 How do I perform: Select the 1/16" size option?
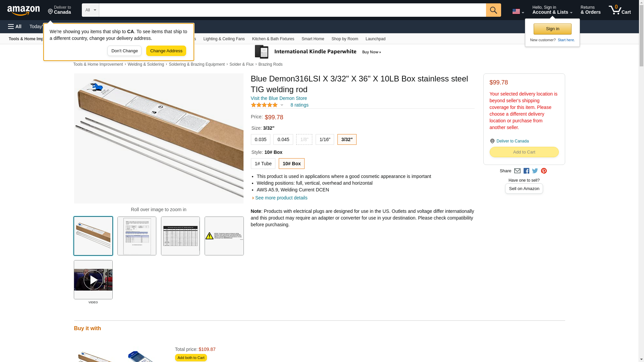point(325,139)
